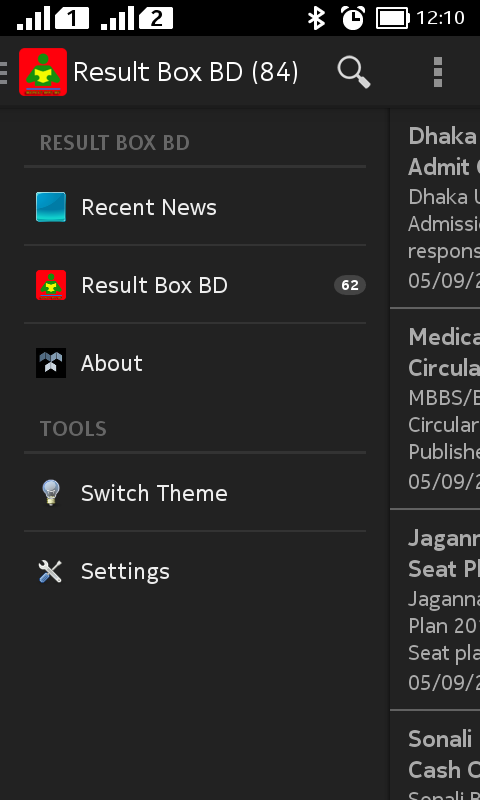The height and width of the screenshot is (800, 480).
Task: Open the Jagannath Seat Plan article
Action: [435, 610]
